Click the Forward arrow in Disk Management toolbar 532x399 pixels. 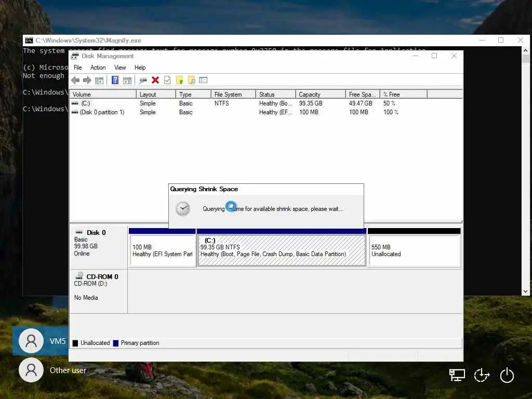pos(87,81)
